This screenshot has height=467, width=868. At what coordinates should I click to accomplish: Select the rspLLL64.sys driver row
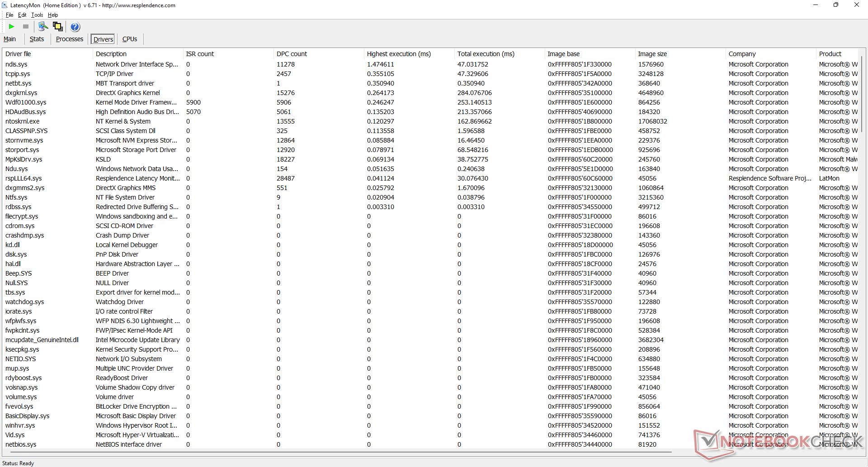pos(430,178)
